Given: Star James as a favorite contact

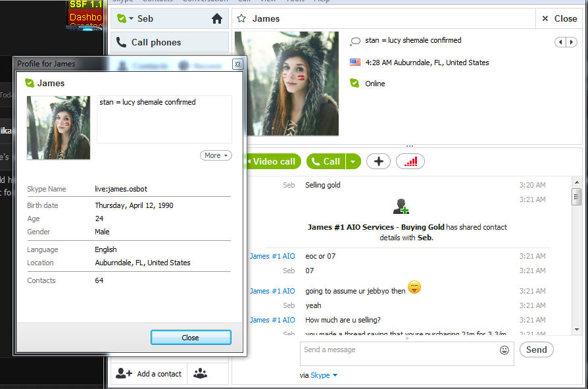Looking at the screenshot, I should click(241, 18).
